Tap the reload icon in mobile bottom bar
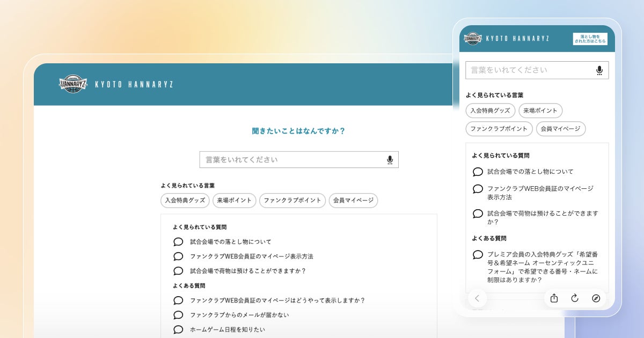644x338 pixels. 575,298
